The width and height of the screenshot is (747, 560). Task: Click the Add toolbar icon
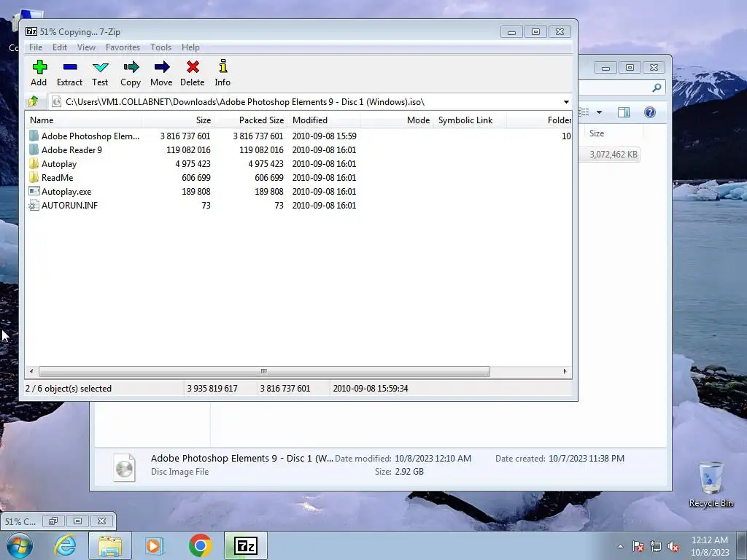(39, 73)
